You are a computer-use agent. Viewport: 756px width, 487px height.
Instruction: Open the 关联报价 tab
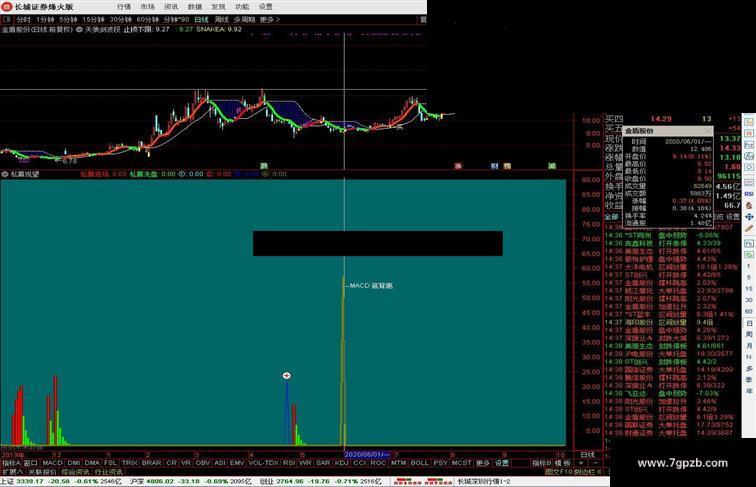tap(42, 472)
